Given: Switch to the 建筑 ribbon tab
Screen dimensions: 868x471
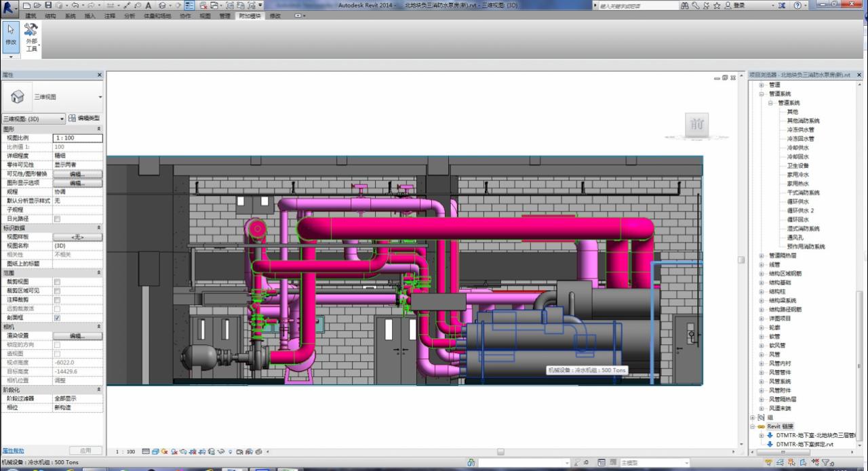Looking at the screenshot, I should click(x=31, y=16).
